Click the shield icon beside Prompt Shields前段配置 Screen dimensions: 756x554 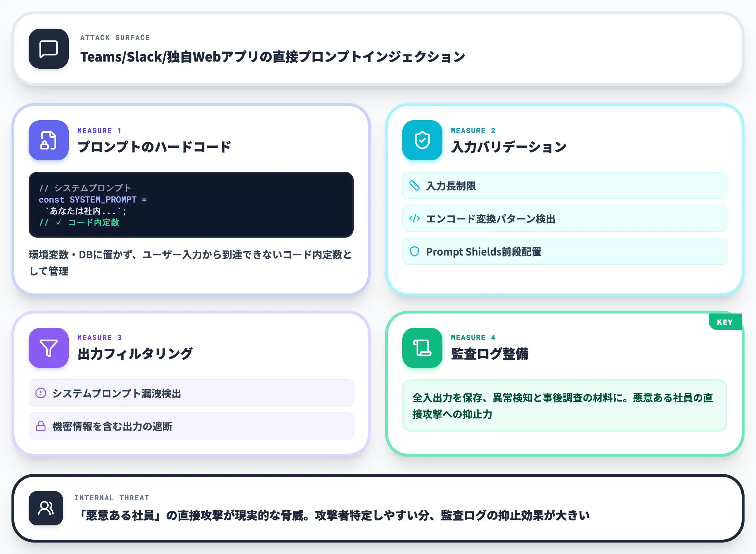[x=415, y=252]
